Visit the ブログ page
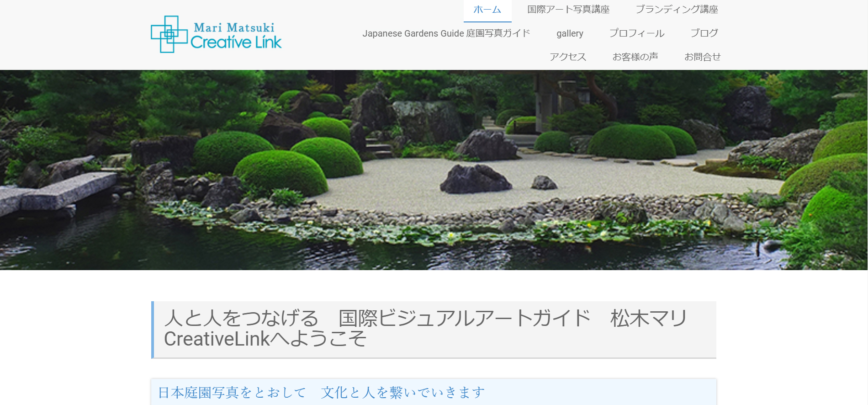The width and height of the screenshot is (868, 405). [704, 33]
